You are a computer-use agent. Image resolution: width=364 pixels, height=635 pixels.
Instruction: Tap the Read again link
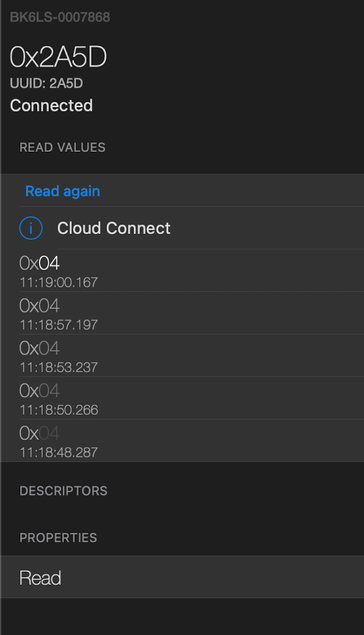pyautogui.click(x=62, y=191)
